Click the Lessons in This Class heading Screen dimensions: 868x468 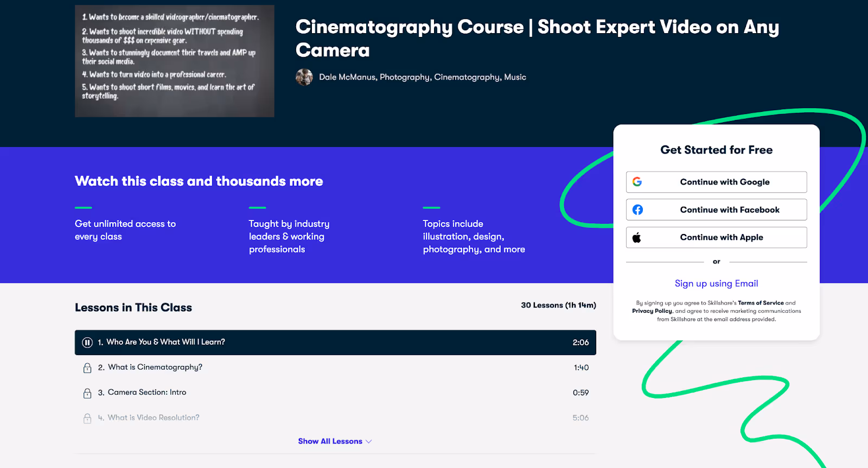tap(133, 307)
